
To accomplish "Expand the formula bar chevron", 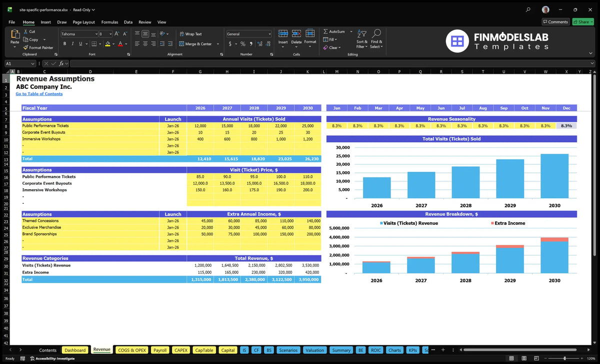I will coord(592,63).
